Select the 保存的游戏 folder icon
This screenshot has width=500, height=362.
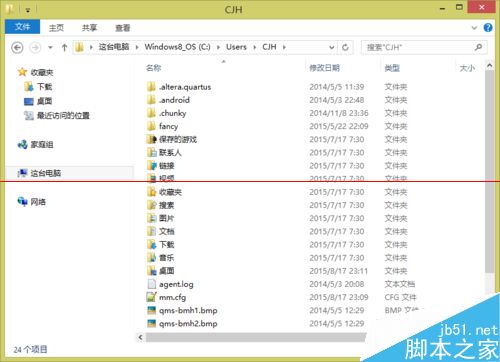click(x=151, y=139)
